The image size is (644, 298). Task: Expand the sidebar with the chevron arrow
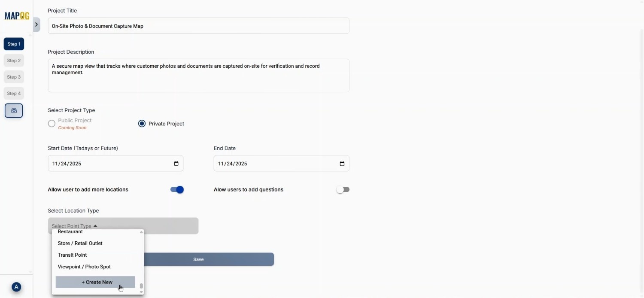click(x=36, y=24)
